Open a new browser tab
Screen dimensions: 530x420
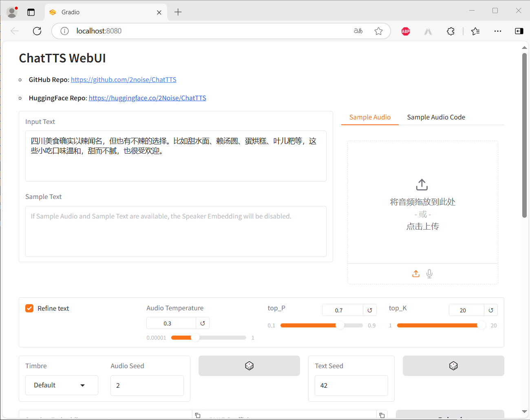(x=178, y=12)
